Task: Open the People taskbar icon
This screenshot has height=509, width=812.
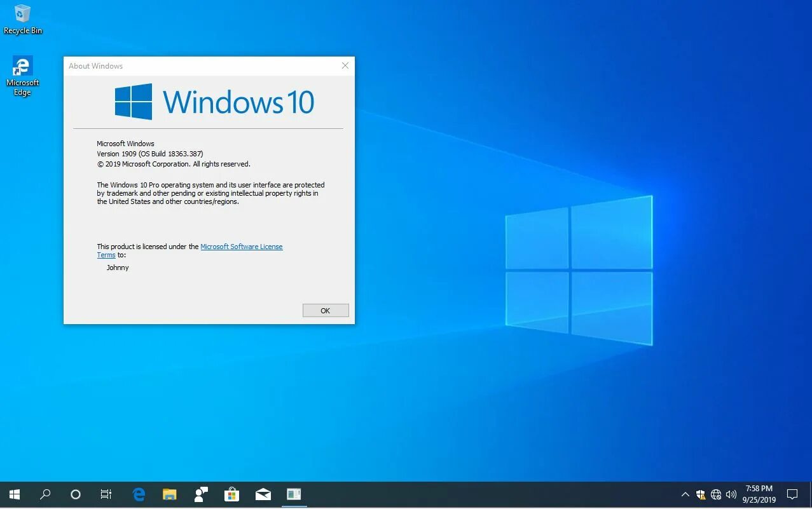Action: click(x=201, y=494)
